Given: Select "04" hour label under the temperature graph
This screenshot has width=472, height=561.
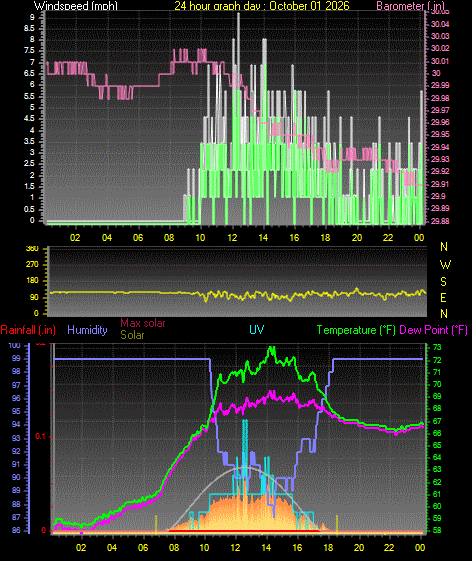Looking at the screenshot, I should coord(112,547).
